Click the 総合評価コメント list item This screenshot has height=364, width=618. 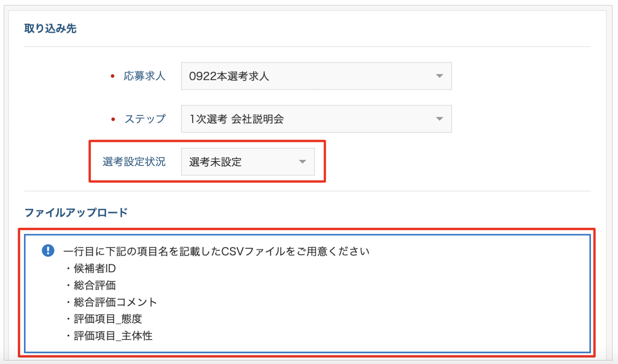[x=115, y=302]
